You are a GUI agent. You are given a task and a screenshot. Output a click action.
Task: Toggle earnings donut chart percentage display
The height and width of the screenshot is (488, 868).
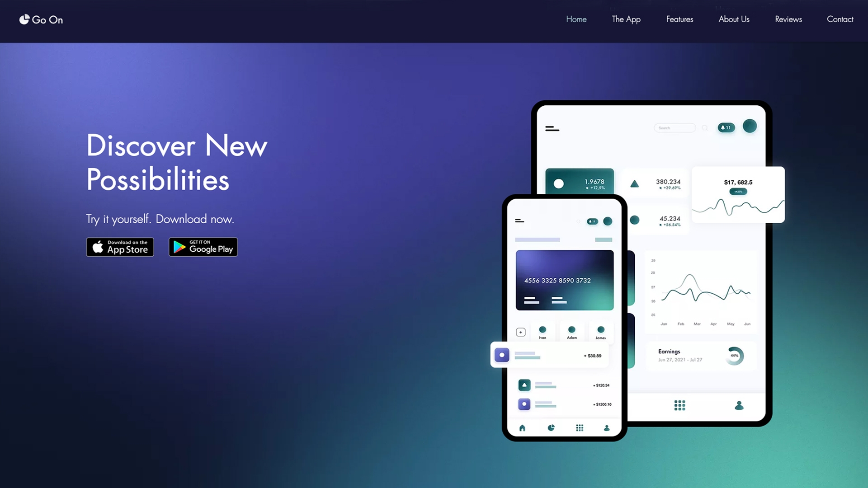734,355
